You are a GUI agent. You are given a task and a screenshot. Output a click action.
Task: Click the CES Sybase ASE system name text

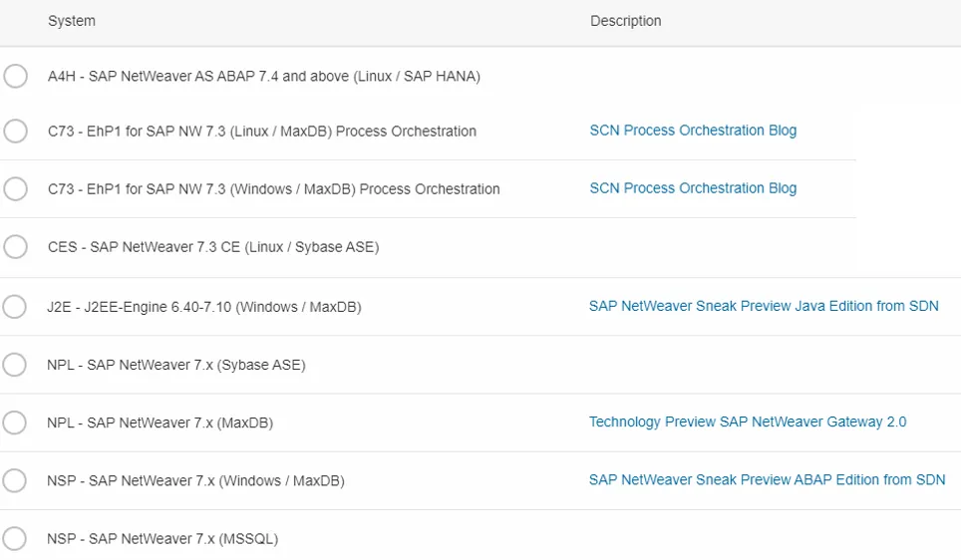tap(213, 247)
